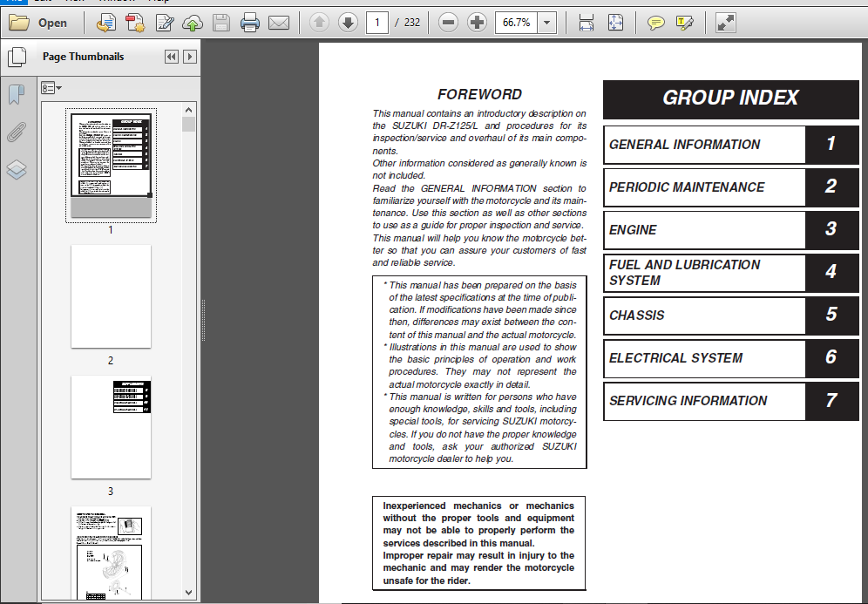Zoom in with plus button
Screen dimensions: 868x604
[x=477, y=23]
